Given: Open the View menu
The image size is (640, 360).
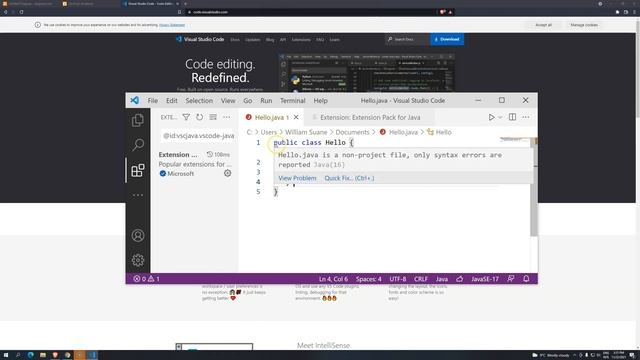Looking at the screenshot, I should 228,100.
